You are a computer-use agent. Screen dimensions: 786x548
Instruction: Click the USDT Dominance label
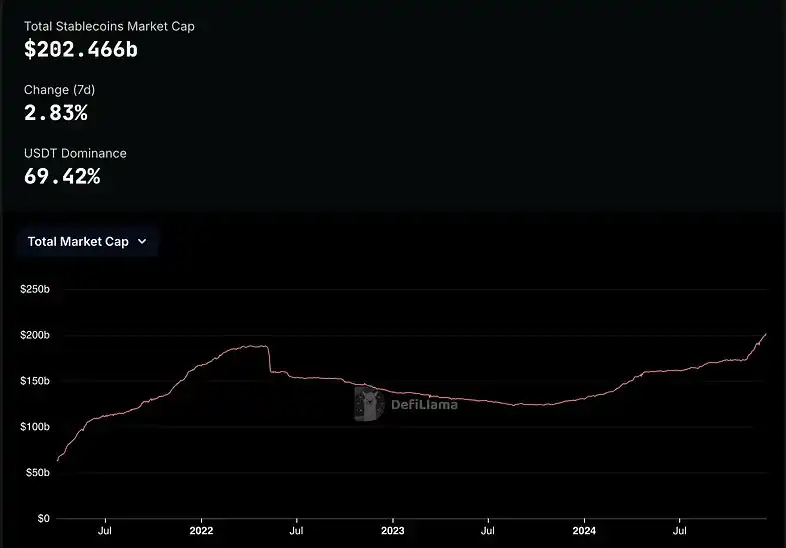(x=75, y=153)
